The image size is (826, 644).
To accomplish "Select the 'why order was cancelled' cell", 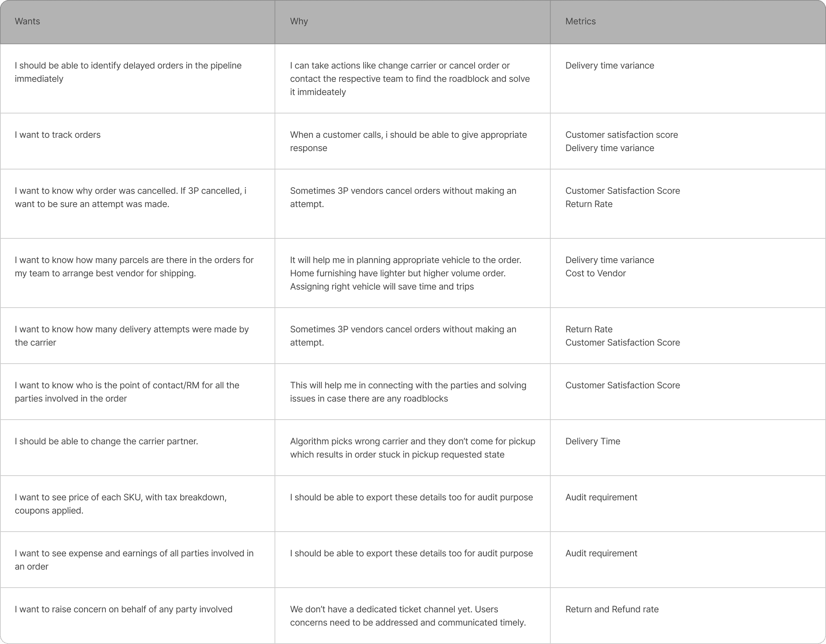I will pyautogui.click(x=138, y=204).
